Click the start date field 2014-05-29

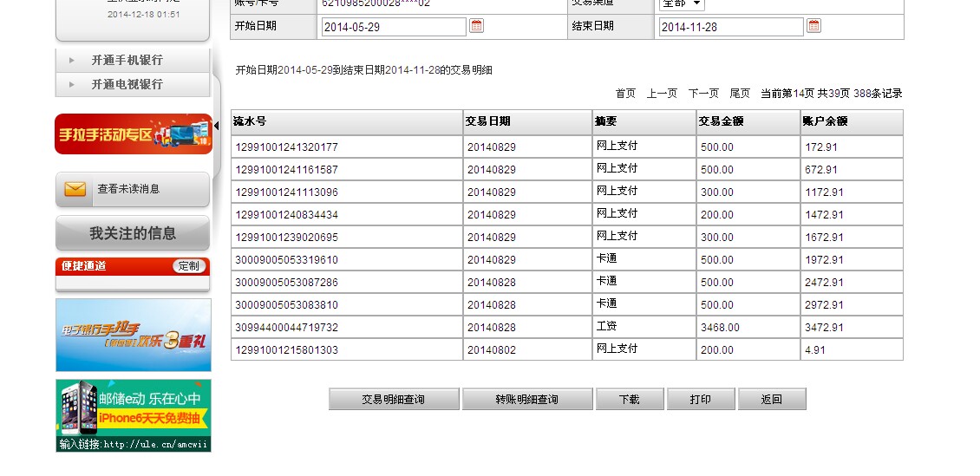(394, 27)
